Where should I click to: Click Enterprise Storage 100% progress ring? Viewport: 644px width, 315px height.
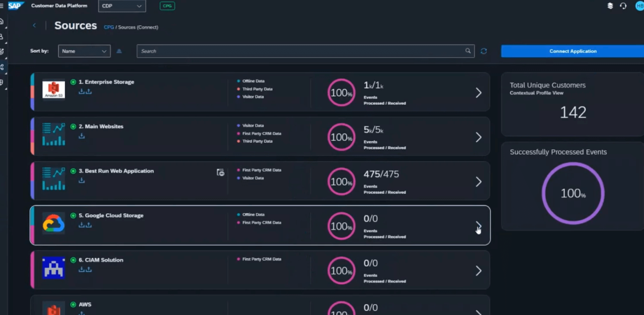341,93
